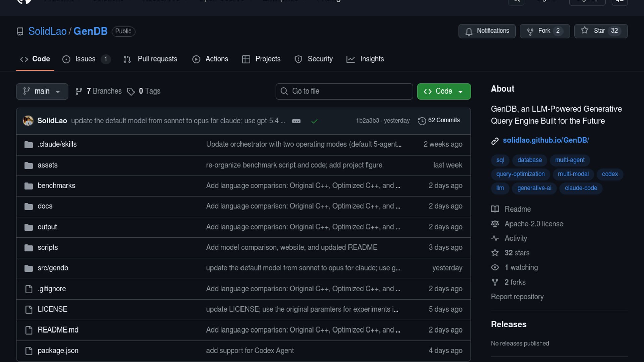Click the website link chain icon

[x=495, y=141]
